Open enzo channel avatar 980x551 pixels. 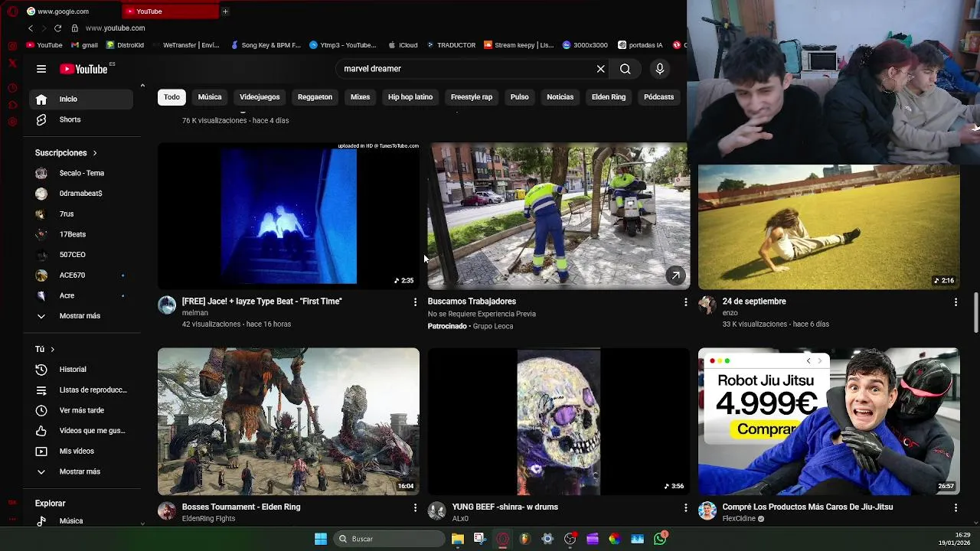(x=707, y=305)
